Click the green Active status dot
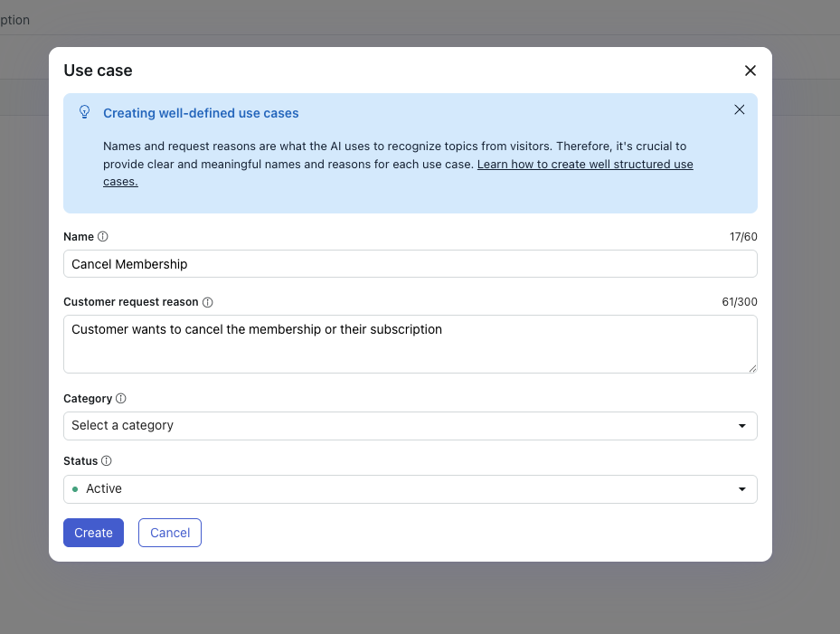This screenshot has height=634, width=840. pos(75,489)
